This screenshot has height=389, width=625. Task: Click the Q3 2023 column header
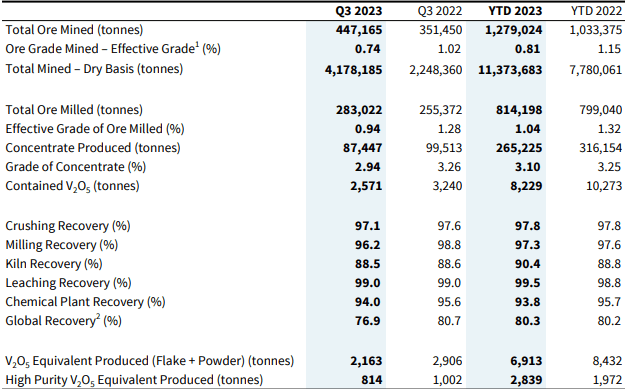358,11
